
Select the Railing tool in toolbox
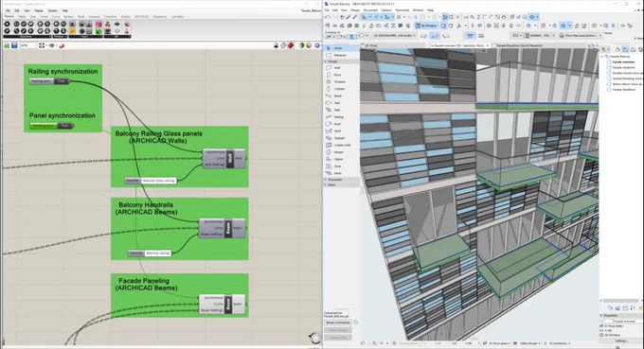(341, 117)
